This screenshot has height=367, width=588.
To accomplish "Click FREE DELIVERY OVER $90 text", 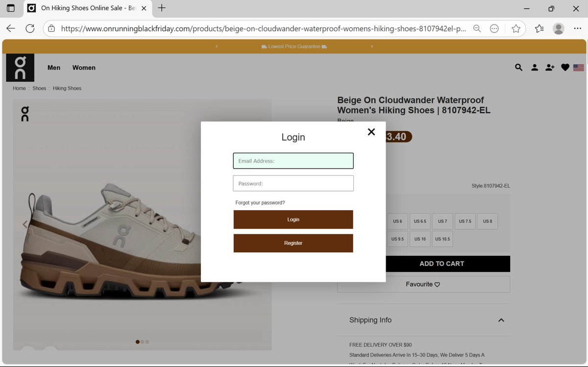I will 381,345.
